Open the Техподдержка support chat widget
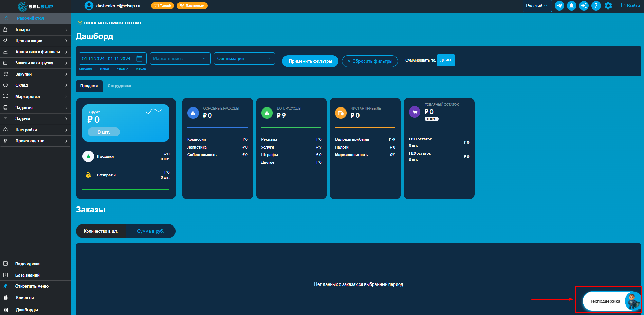Viewport: 644px width, 315px height. point(610,301)
